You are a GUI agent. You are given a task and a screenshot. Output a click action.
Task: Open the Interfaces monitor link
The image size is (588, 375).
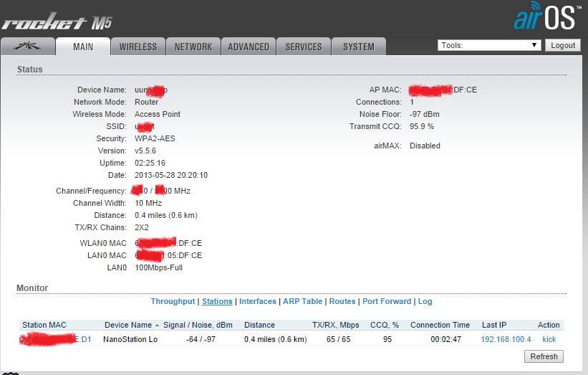pyautogui.click(x=258, y=301)
